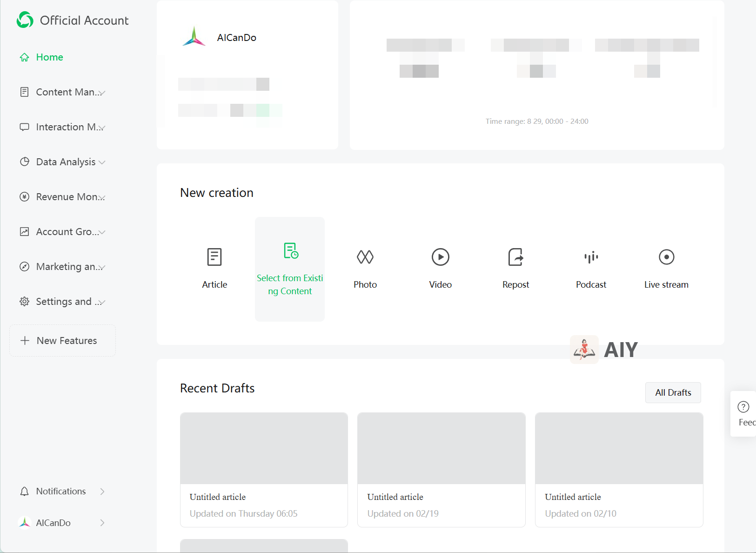Image resolution: width=756 pixels, height=553 pixels.
Task: Click the Account Growth chart icon
Action: 25,232
